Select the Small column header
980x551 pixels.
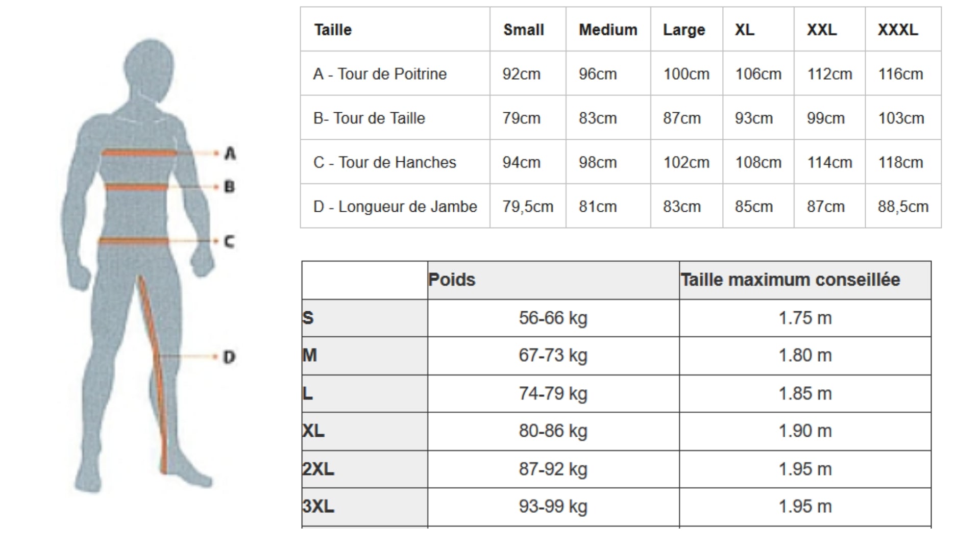[524, 30]
